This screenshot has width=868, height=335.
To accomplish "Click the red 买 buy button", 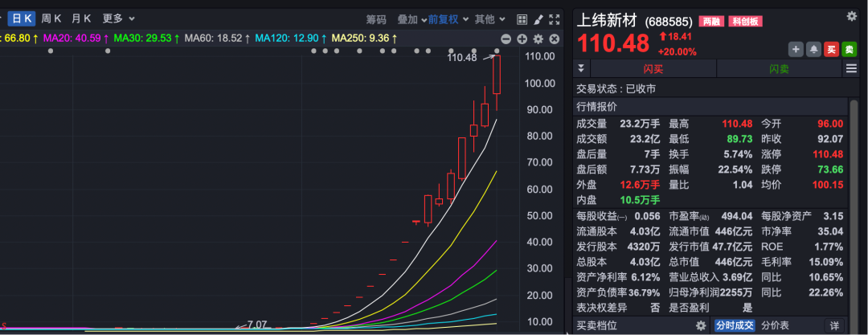I will [x=832, y=49].
